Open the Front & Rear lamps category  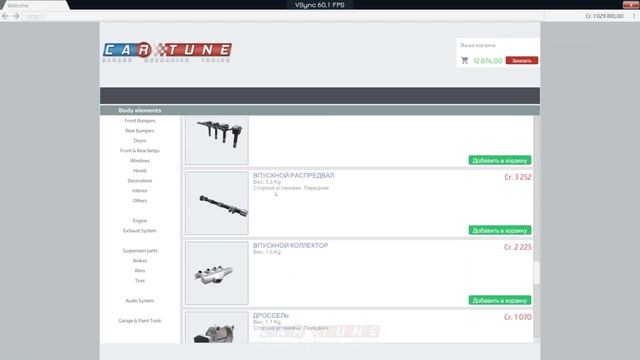140,151
